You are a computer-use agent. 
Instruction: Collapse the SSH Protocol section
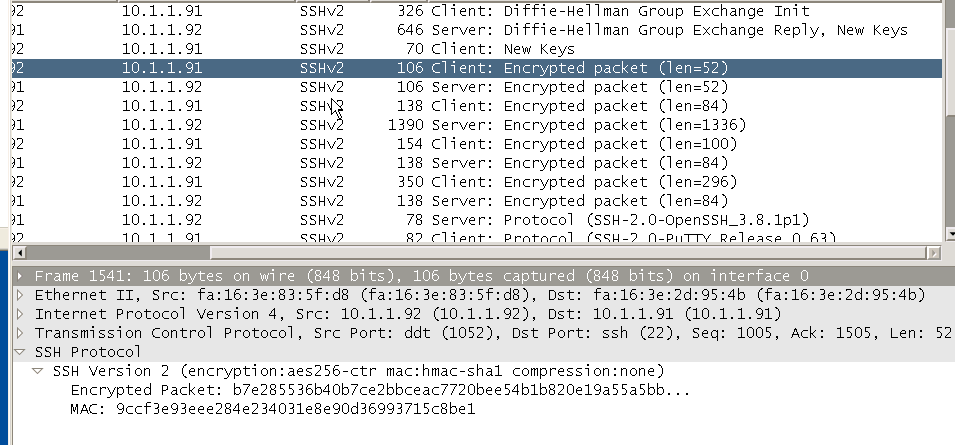tap(20, 352)
